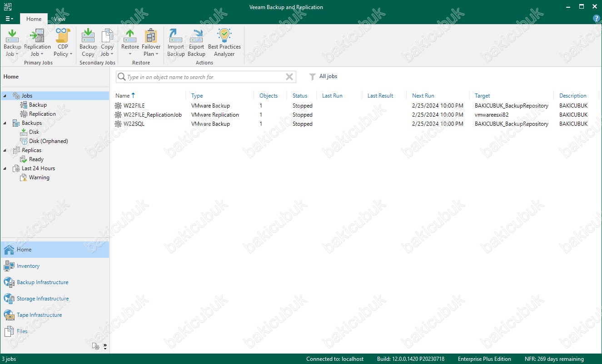Screen dimensions: 602x364
Task: Select Warning under Last 24 Hours
Action: coord(39,177)
